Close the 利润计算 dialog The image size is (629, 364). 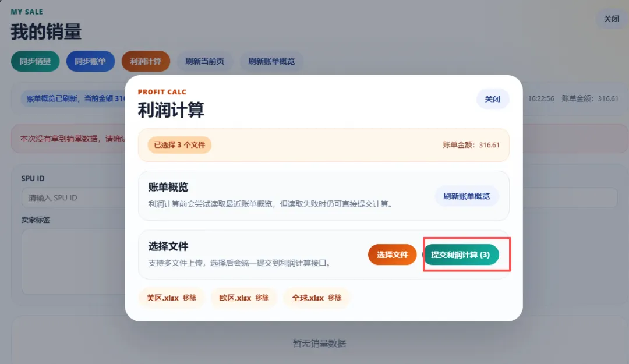click(x=493, y=99)
